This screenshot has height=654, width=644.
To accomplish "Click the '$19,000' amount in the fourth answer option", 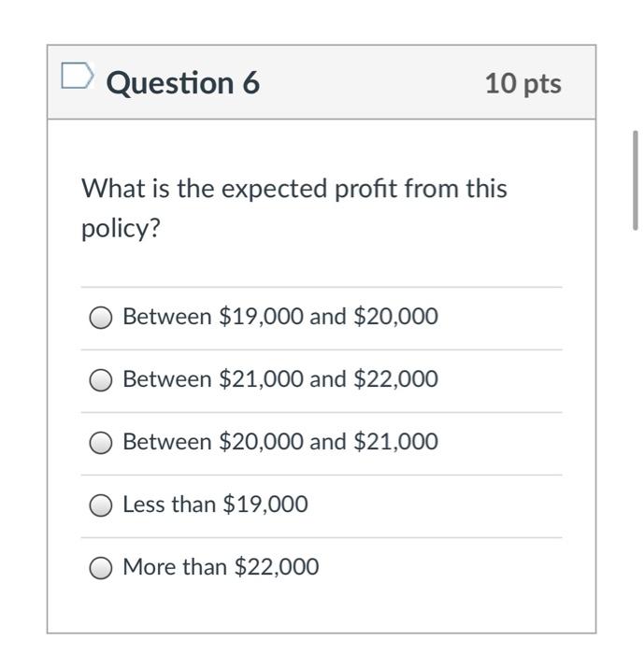I will (x=265, y=505).
